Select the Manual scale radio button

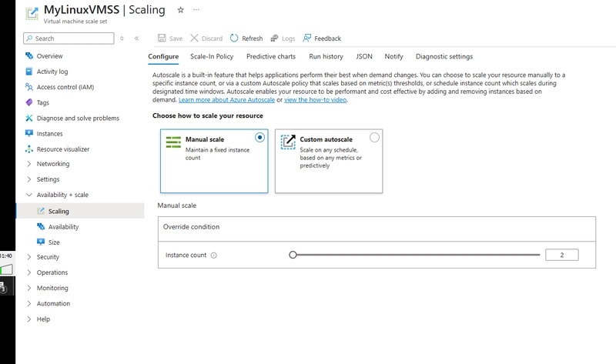pos(259,138)
